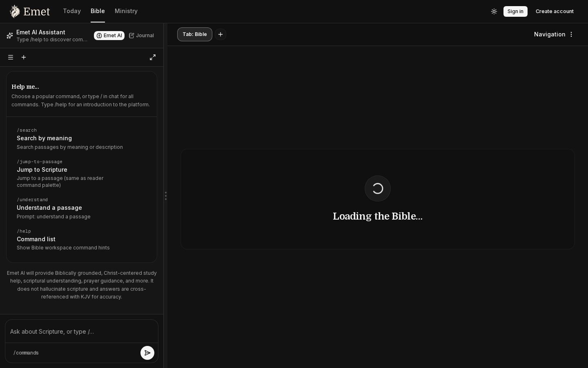Choose the Search by meaning command

pos(82,139)
